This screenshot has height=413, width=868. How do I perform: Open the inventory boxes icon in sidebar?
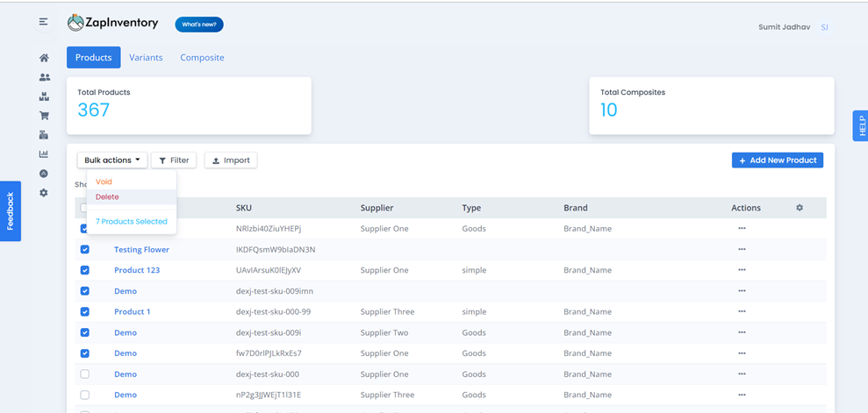(x=44, y=96)
